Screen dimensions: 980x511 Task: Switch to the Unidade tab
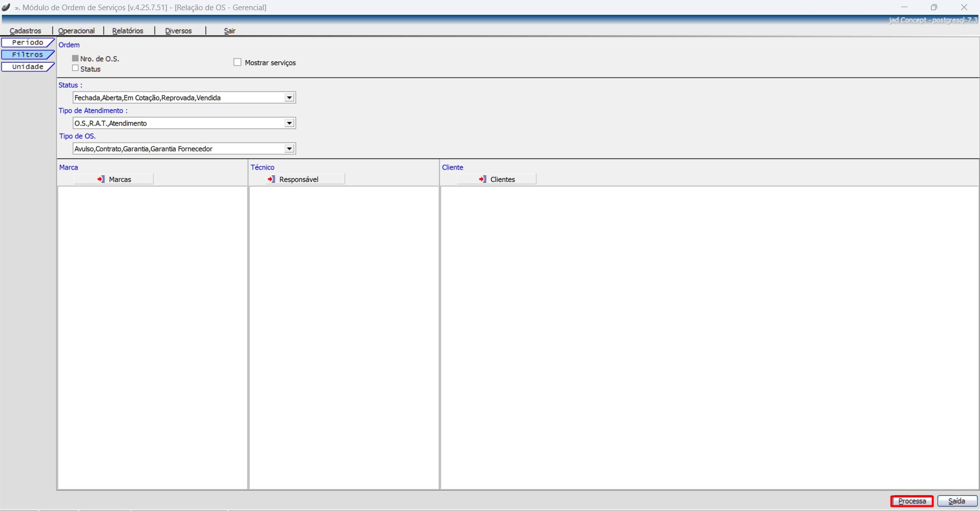coord(28,67)
